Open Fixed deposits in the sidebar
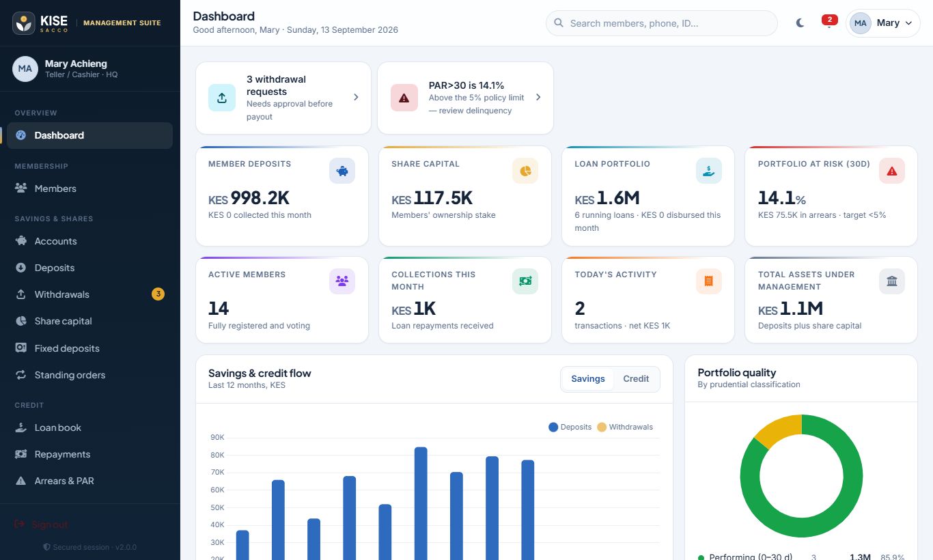The height and width of the screenshot is (560, 933). click(x=89, y=348)
